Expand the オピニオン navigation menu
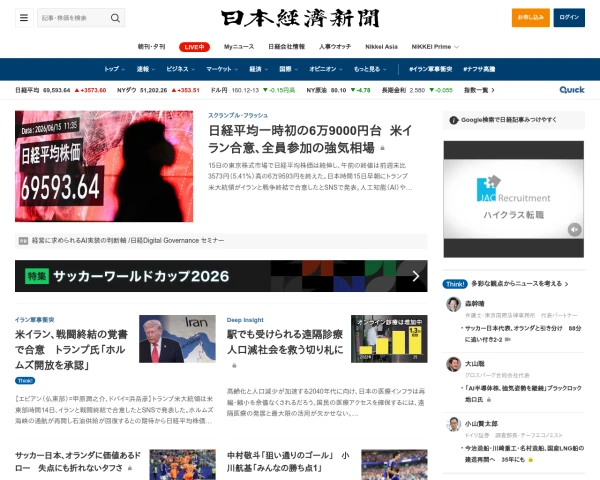The width and height of the screenshot is (600, 480). [326, 69]
